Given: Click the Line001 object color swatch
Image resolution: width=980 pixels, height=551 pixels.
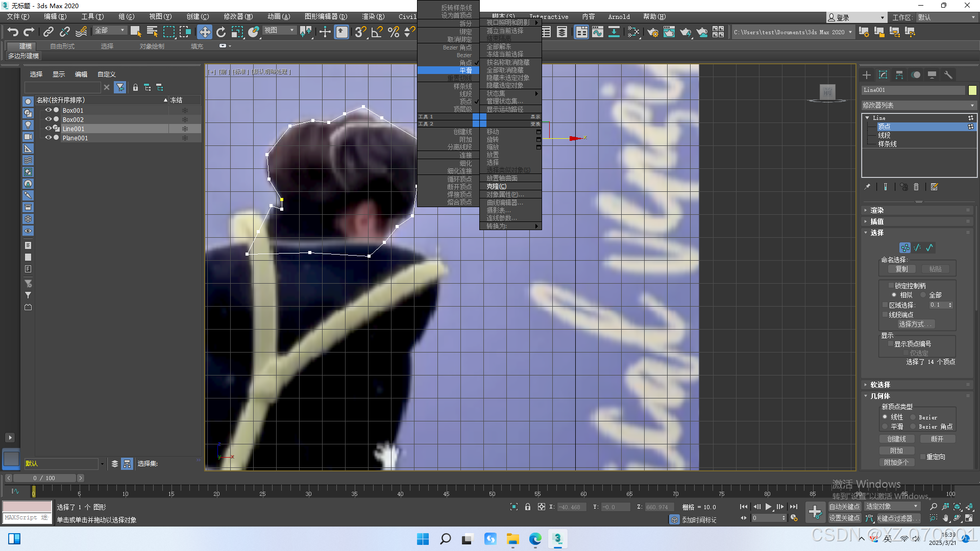Looking at the screenshot, I should point(972,90).
